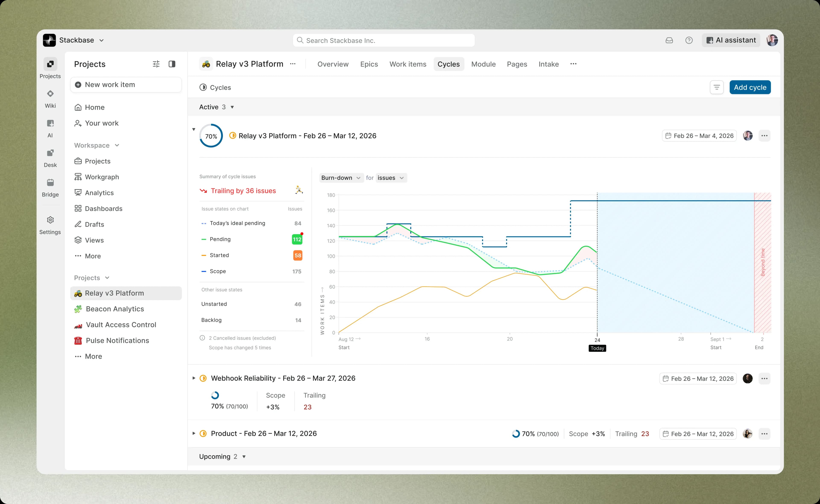Screen dimensions: 820x504
Task: Open the Stackbase workspace switcher dropdown
Action: click(x=102, y=40)
